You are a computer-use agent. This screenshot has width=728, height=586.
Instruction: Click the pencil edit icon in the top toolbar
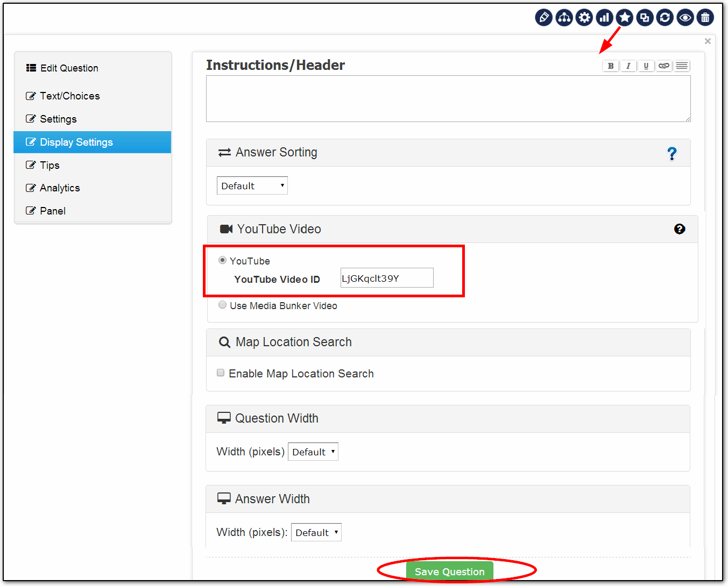(x=543, y=18)
